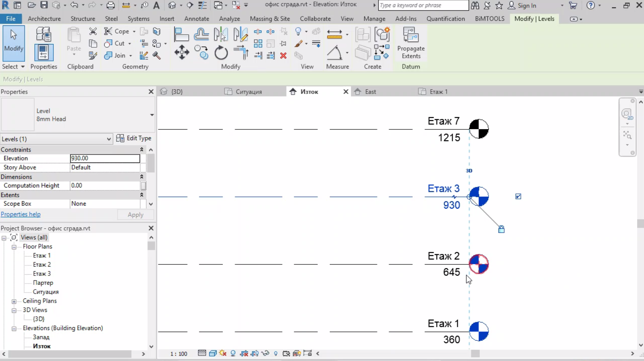Click the keyword search box

[x=423, y=6]
